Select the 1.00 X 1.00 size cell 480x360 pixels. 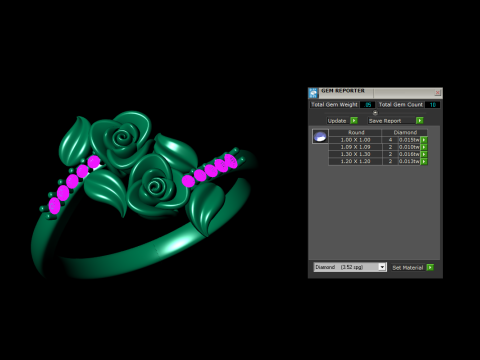(355, 140)
